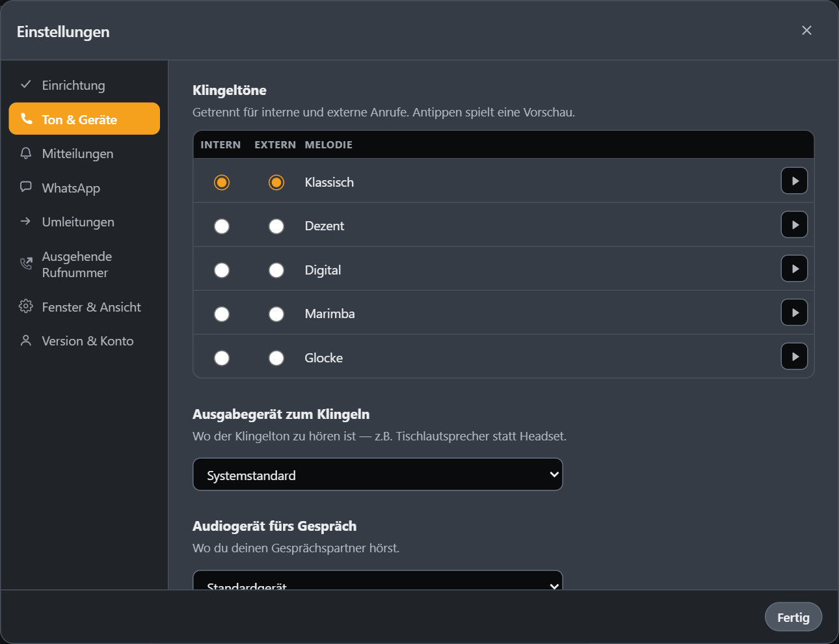Image resolution: width=839 pixels, height=644 pixels.
Task: Set Dezent for external calls
Action: click(x=276, y=226)
